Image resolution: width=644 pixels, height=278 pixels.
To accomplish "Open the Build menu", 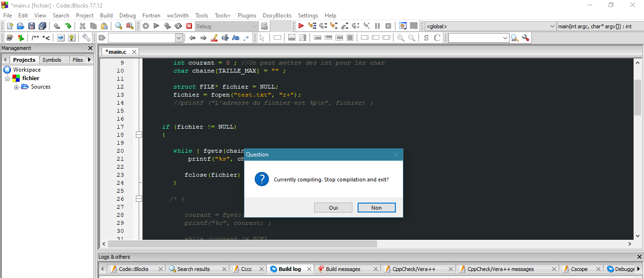I will pyautogui.click(x=106, y=15).
